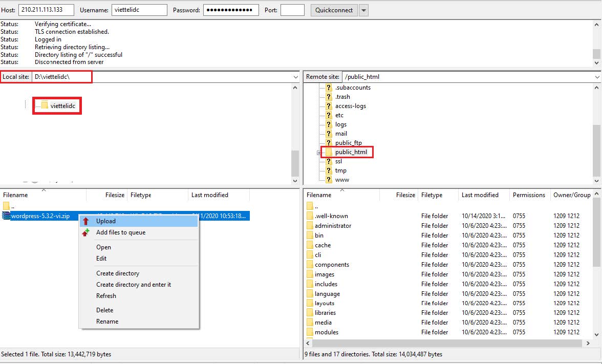This screenshot has width=602, height=364.
Task: Expand the public_html tree node
Action: click(x=318, y=152)
